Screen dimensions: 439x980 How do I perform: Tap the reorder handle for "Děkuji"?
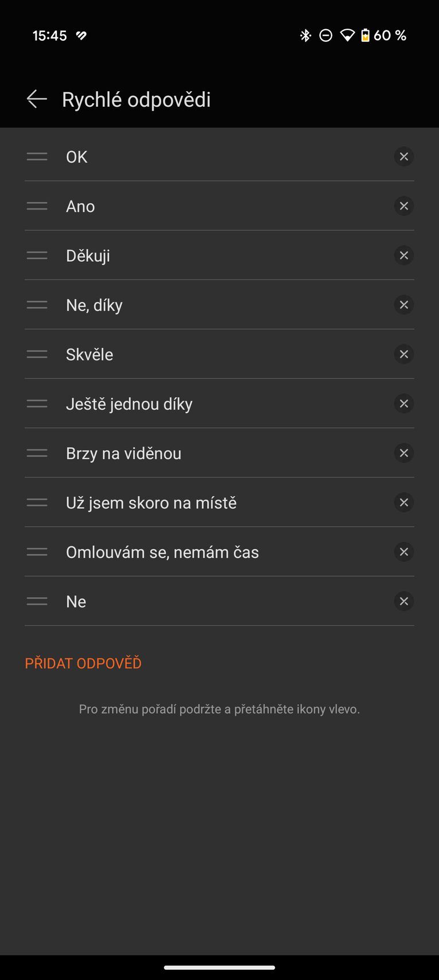(37, 255)
